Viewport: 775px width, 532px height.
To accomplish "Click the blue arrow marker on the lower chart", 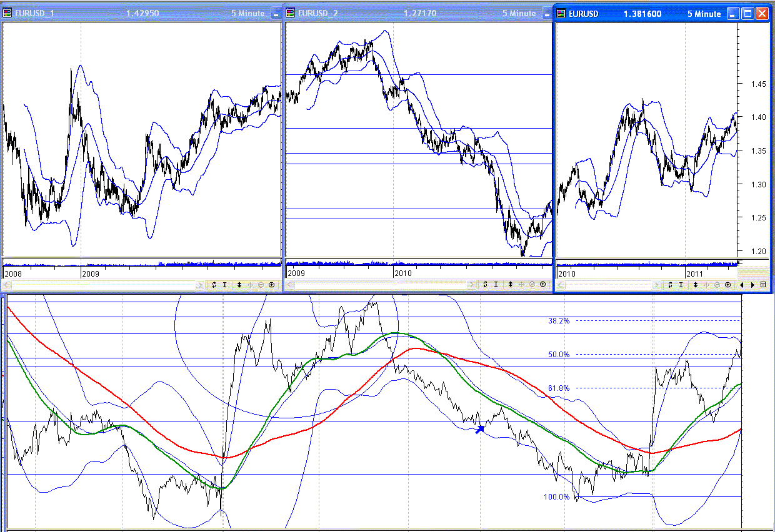I will pos(480,428).
